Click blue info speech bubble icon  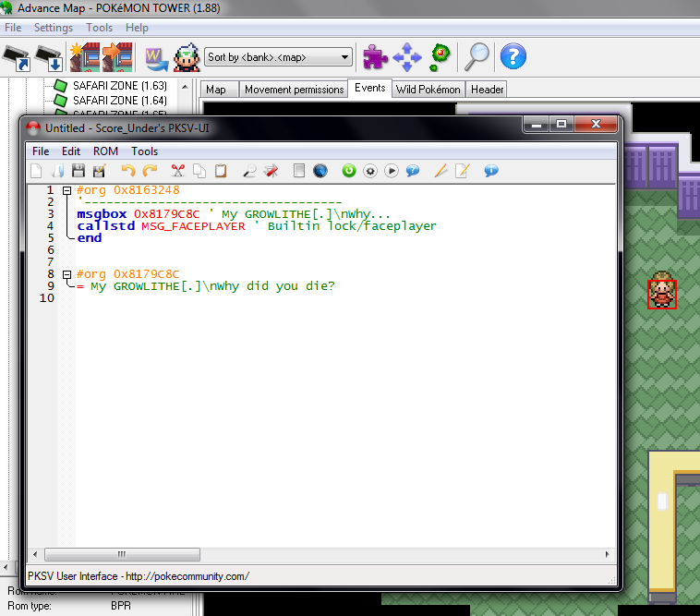click(491, 171)
